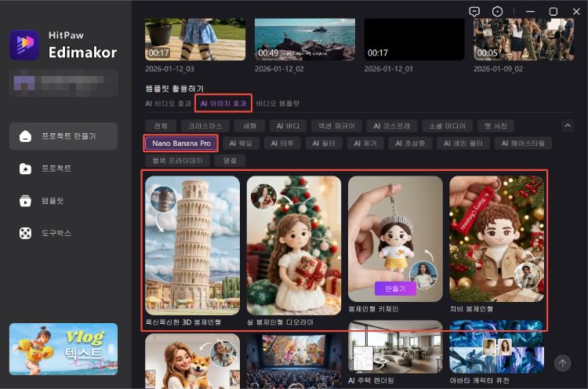The height and width of the screenshot is (389, 588).
Task: Filter templates by 크리스마스
Action: [x=205, y=126]
